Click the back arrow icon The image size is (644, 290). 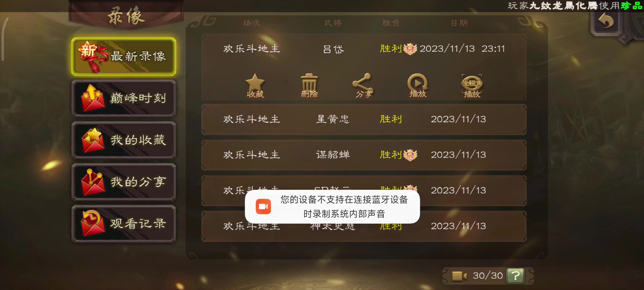point(606,21)
